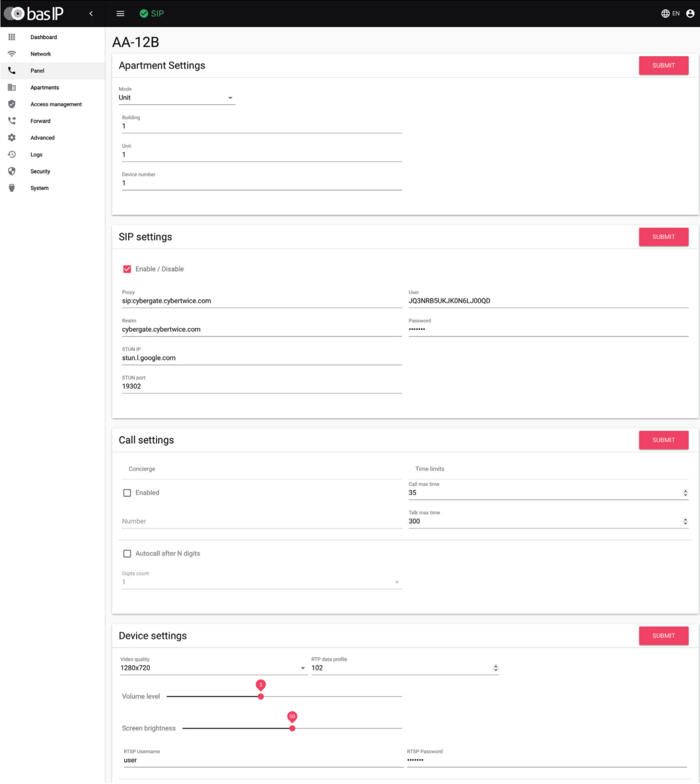The height and width of the screenshot is (784, 700).
Task: Select the Access management shield icon
Action: pyautogui.click(x=11, y=104)
